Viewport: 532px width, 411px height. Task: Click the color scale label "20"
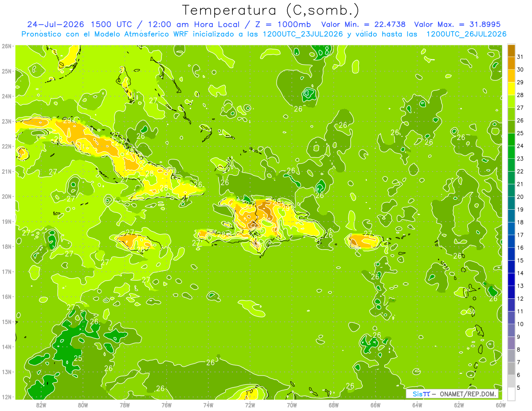[x=520, y=197]
